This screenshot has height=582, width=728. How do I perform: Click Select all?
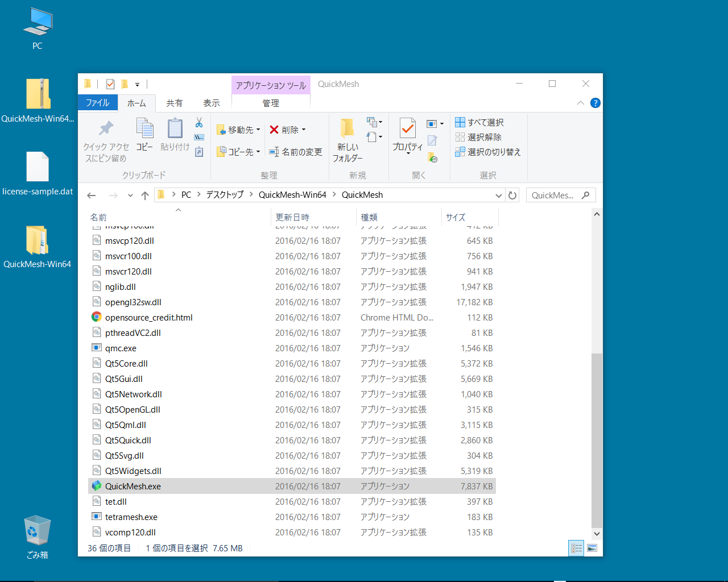[x=479, y=122]
